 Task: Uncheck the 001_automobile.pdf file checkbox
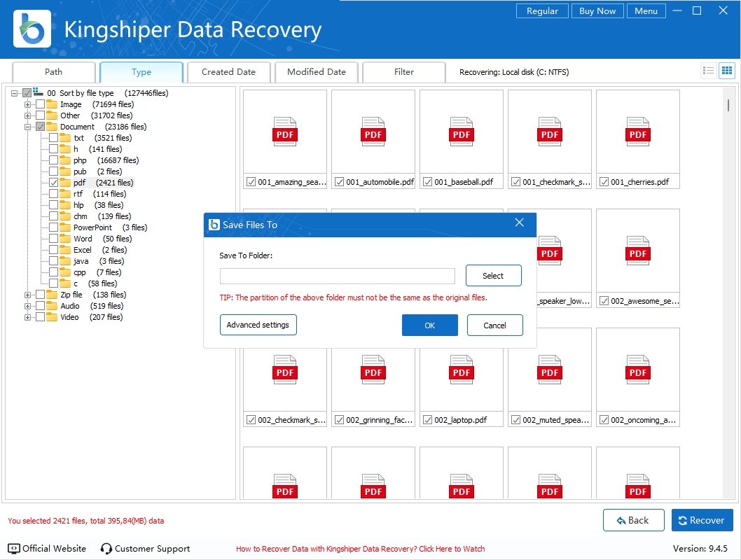[339, 182]
